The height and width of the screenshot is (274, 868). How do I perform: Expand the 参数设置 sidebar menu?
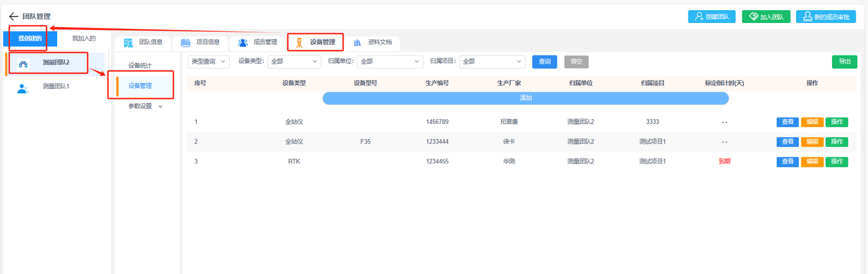coord(145,106)
